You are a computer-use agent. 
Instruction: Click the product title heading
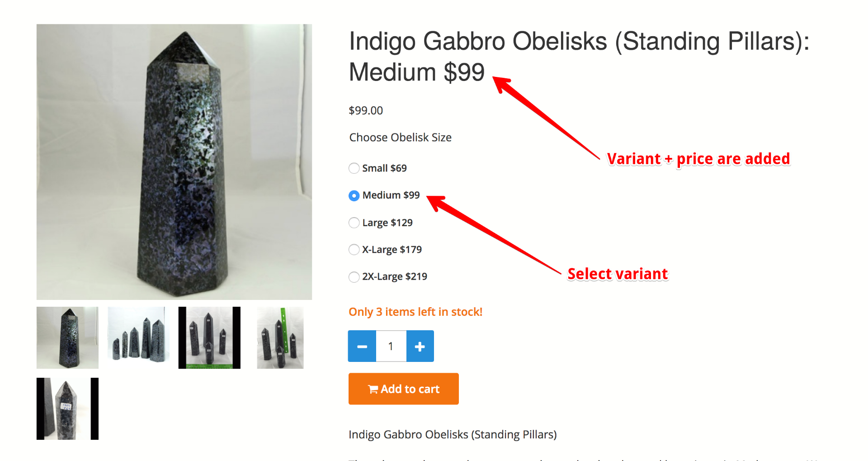coord(579,57)
